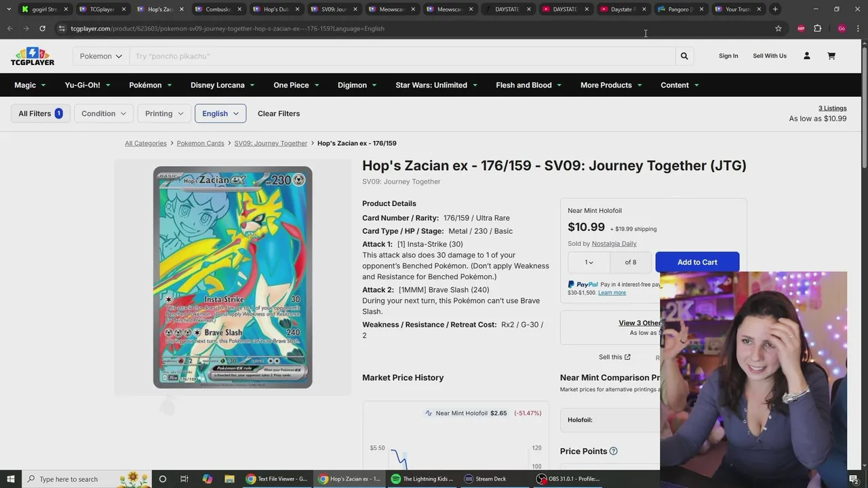Viewport: 868px width, 488px height.
Task: Open the browser extensions puzzle icon
Action: [818, 28]
